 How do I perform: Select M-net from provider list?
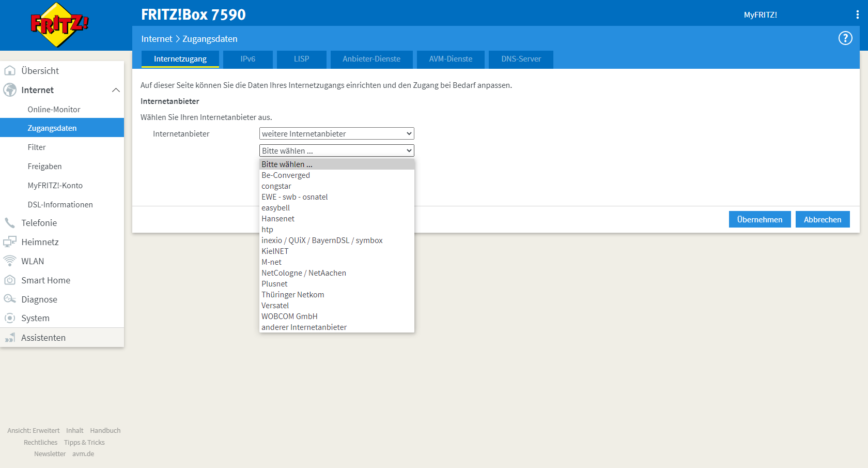point(337,262)
